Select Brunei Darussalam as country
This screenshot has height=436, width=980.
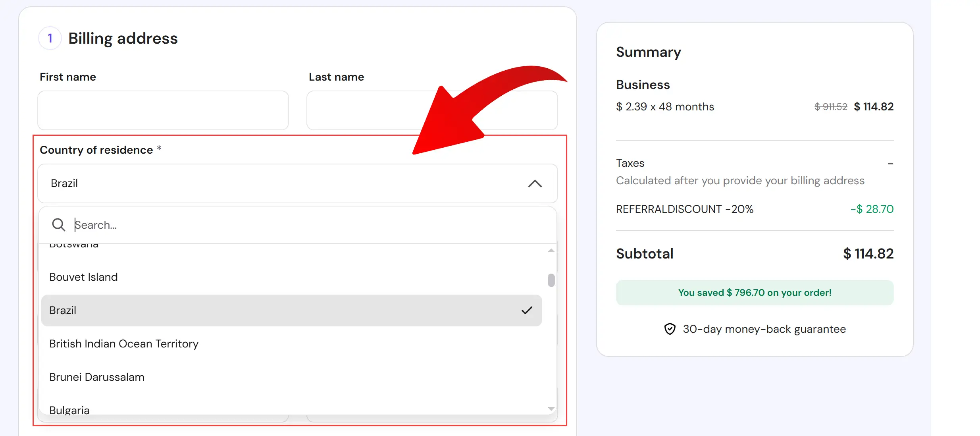[x=96, y=377]
